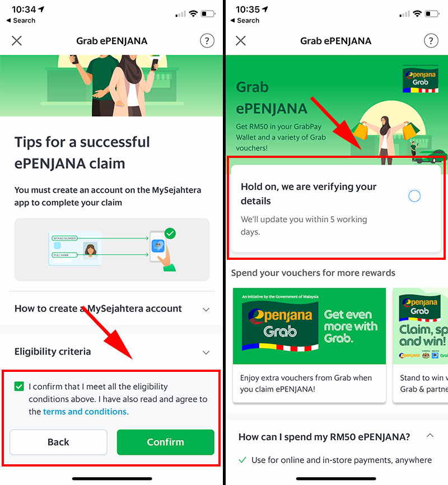This screenshot has height=485, width=448.
Task: Open help icon on left screen
Action: [x=207, y=40]
